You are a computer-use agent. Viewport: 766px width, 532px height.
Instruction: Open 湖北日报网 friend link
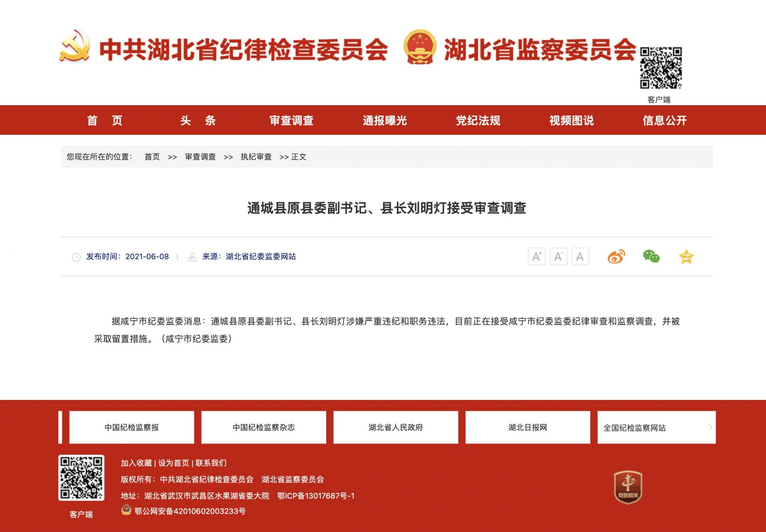pyautogui.click(x=527, y=428)
